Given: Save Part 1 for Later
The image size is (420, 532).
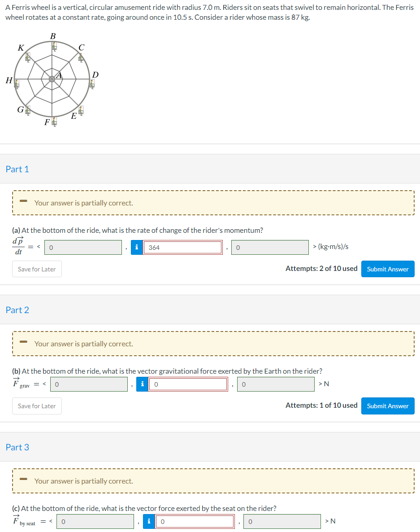Looking at the screenshot, I should (37, 269).
